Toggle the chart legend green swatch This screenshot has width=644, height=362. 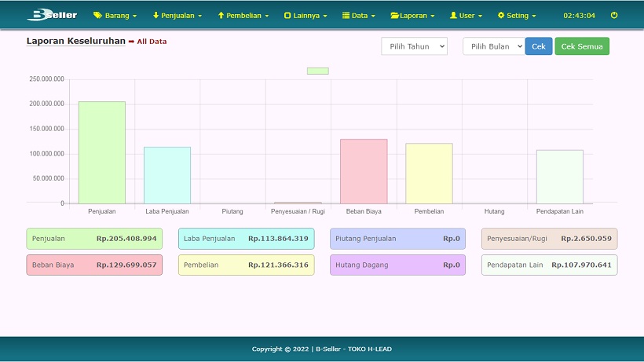click(x=317, y=71)
